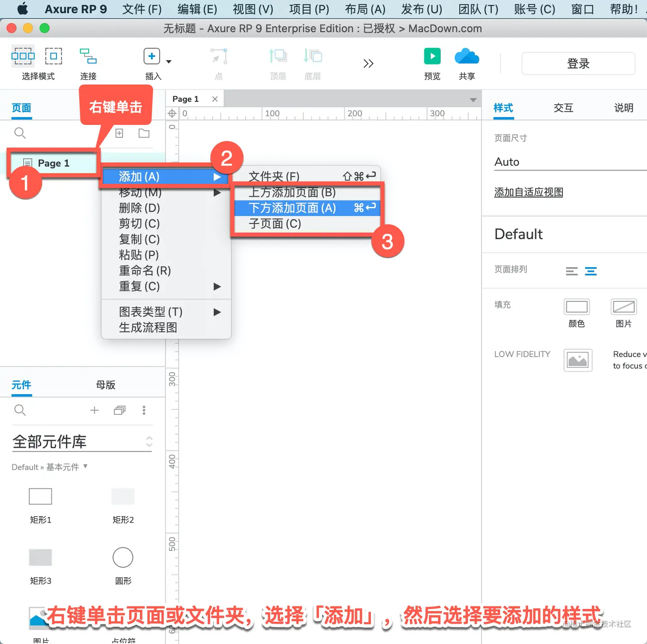Viewport: 647px width, 644px height.
Task: Choose 删除 (D) in the context menu
Action: [x=166, y=208]
